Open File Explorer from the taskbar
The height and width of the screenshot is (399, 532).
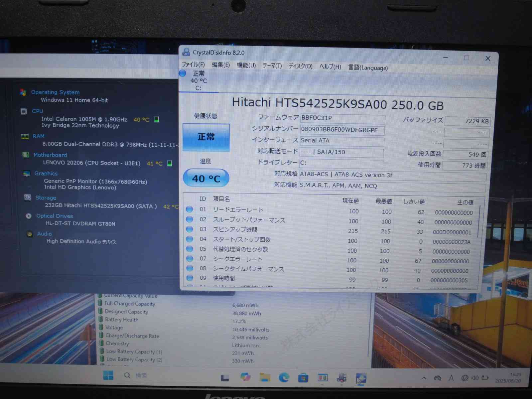[x=265, y=377]
